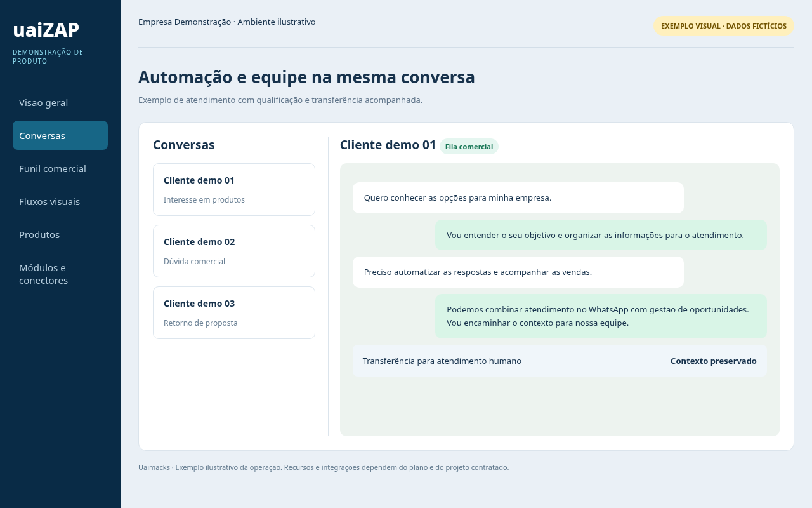
Task: Click 'Empresa Demonstração · Ambiente ilustrativo' header text
Action: [227, 22]
